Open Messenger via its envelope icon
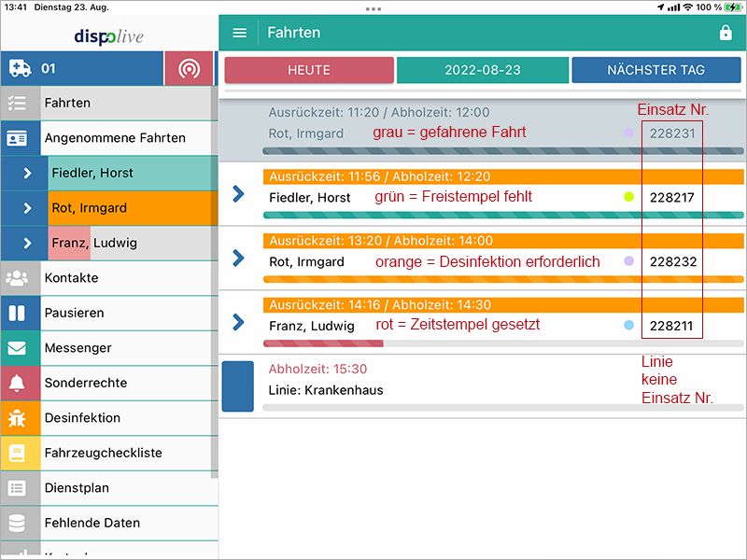This screenshot has width=747, height=560. [x=18, y=348]
